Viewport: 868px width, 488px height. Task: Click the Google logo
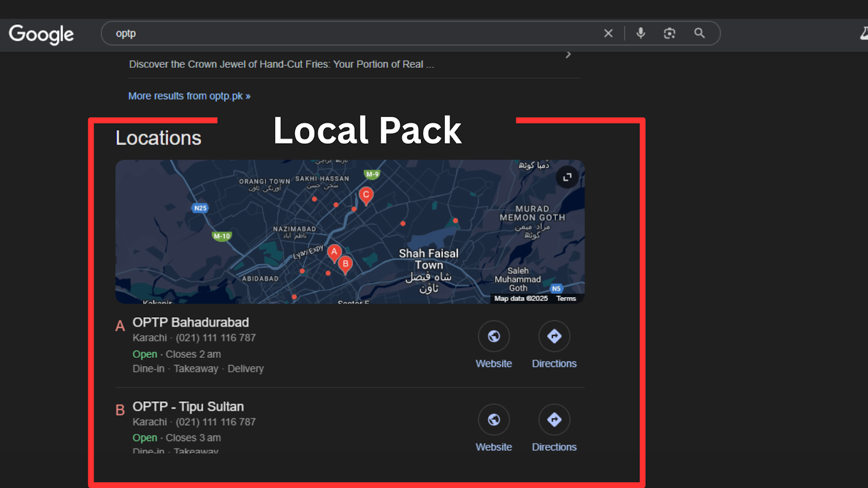(41, 34)
